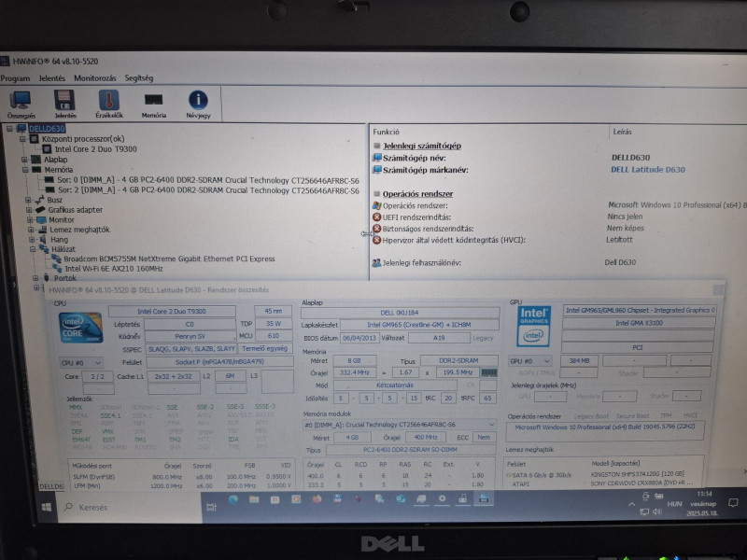Open the Windows Start button
Viewport: 747px width, 560px height.
pos(46,507)
